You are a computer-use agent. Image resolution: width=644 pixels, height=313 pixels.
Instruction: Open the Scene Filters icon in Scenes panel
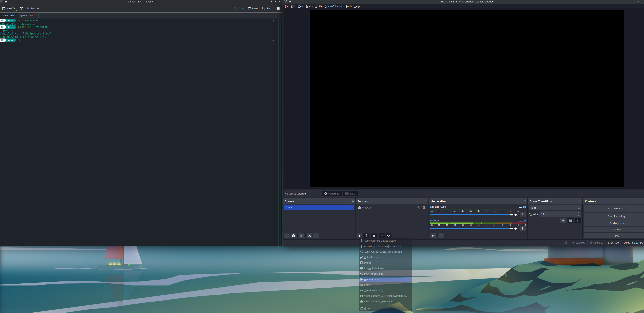click(301, 236)
